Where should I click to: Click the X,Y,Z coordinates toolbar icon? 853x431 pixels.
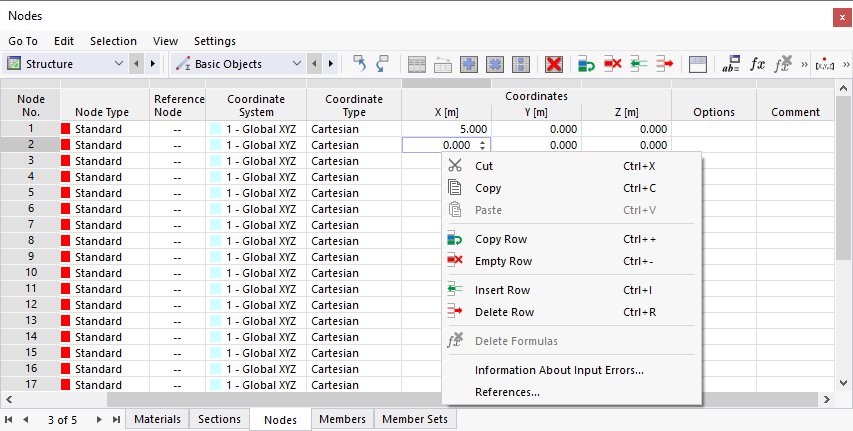825,65
